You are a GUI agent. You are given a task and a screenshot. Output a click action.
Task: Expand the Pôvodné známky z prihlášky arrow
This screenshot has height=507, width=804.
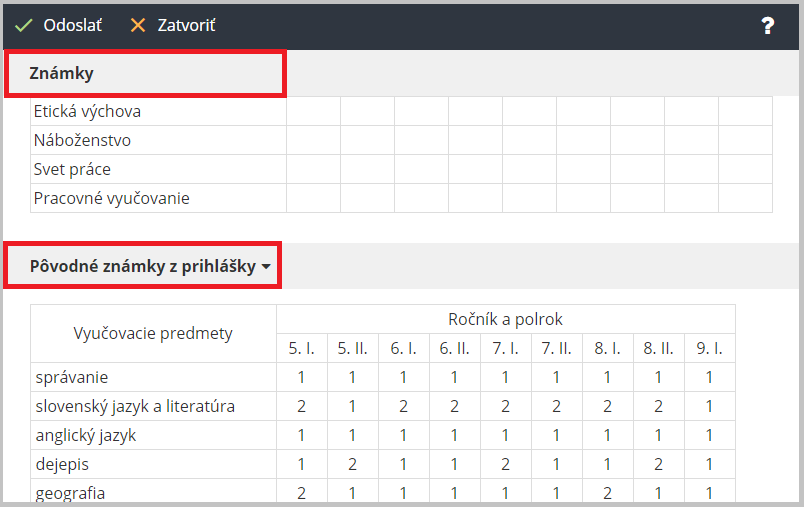[x=266, y=267]
